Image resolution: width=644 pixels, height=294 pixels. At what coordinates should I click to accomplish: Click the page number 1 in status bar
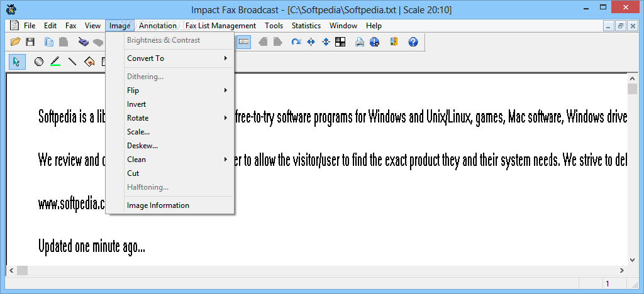(608, 283)
